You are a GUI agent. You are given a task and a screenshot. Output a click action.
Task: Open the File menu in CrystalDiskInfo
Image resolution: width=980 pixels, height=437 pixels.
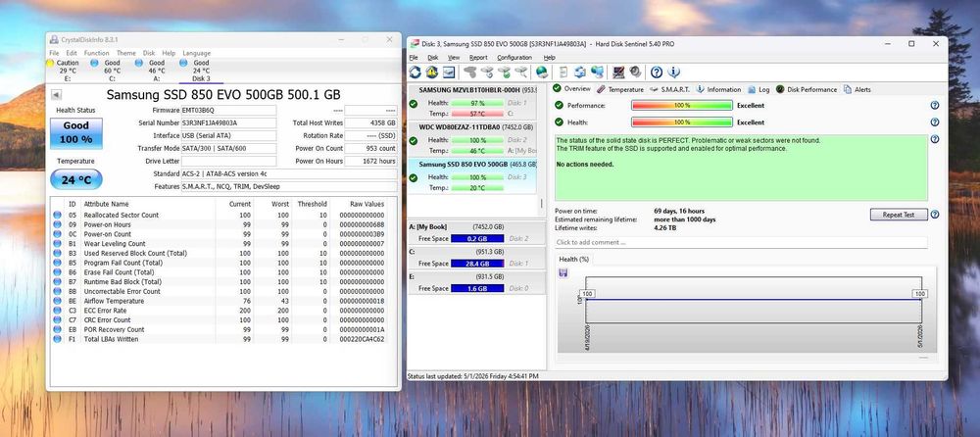click(54, 53)
